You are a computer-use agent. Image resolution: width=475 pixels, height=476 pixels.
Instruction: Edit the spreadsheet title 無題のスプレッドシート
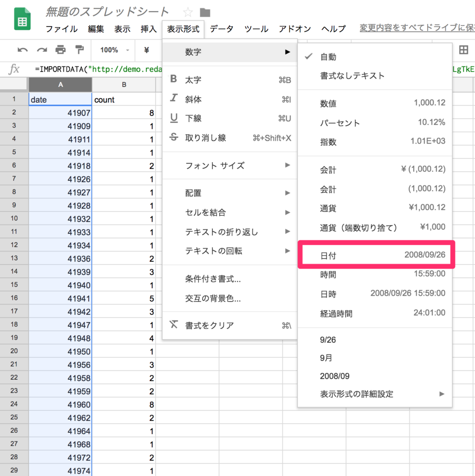pos(107,12)
